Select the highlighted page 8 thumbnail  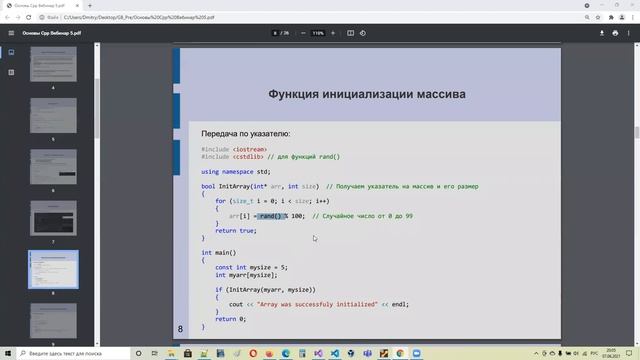click(53, 269)
